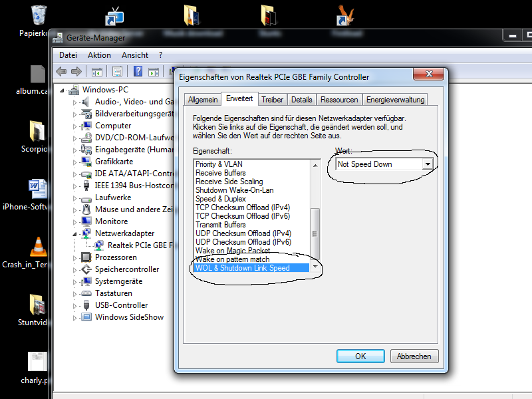Select the desktop shortcut with the monitor icon
Viewport: 532px width, 399px height.
(x=114, y=16)
